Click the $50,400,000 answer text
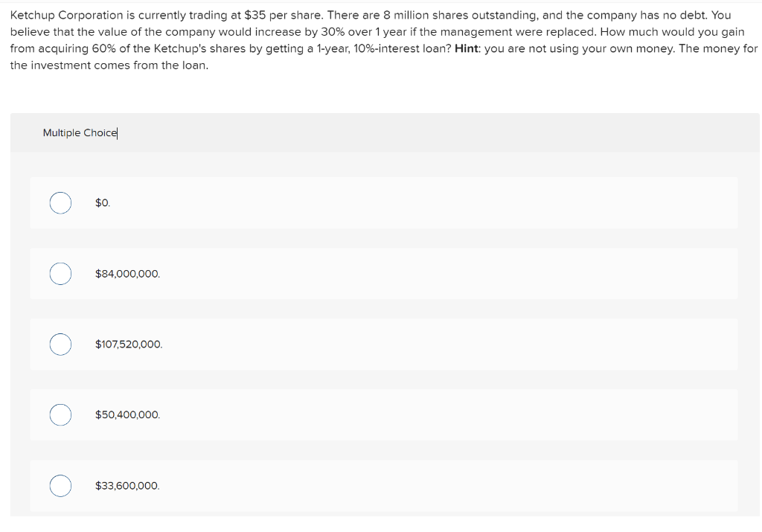Viewport: 762px width, 532px height. (x=127, y=414)
